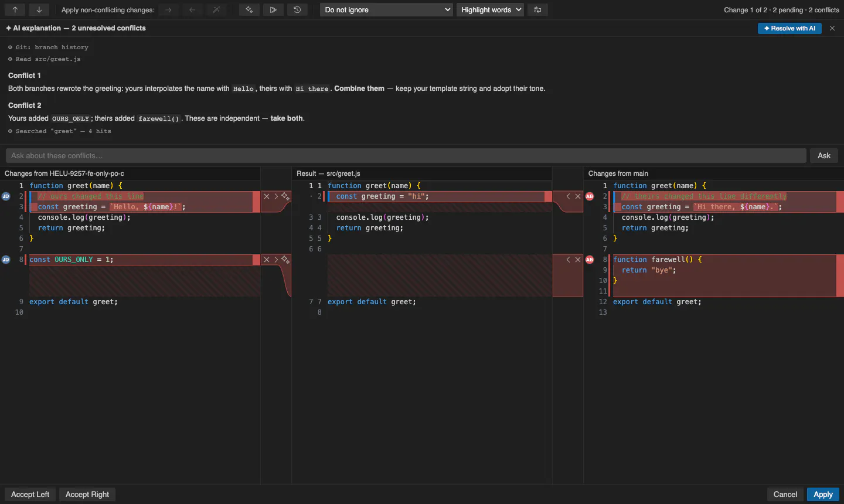
Task: Ignore left change for greeting conflict
Action: click(x=267, y=196)
